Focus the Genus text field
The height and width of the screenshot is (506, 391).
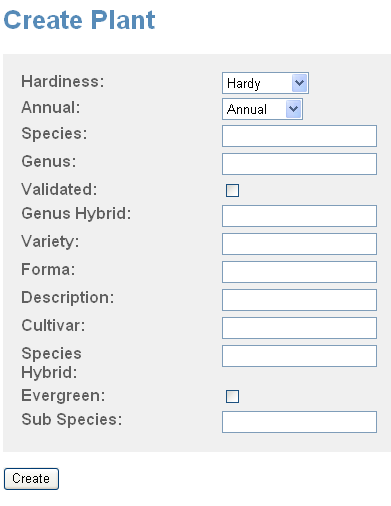[299, 164]
